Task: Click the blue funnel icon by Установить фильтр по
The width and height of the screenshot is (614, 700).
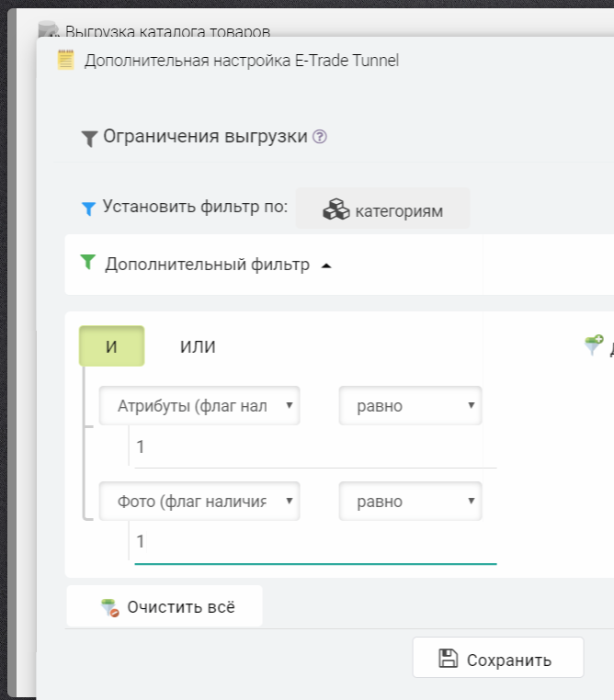Action: click(x=89, y=208)
